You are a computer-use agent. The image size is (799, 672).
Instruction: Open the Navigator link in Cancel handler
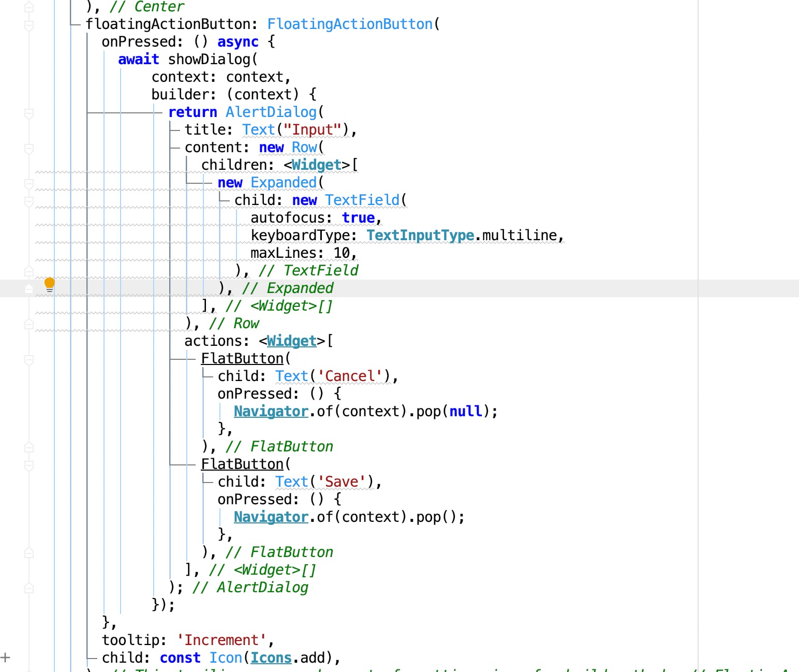(x=270, y=411)
